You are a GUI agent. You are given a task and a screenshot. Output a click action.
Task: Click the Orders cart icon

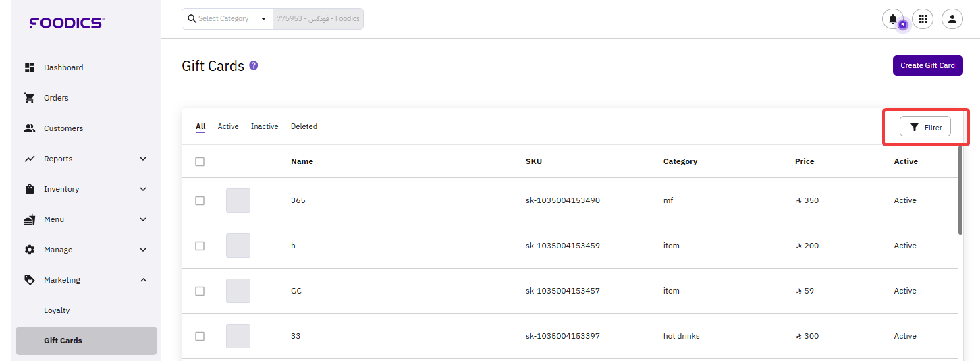point(30,98)
